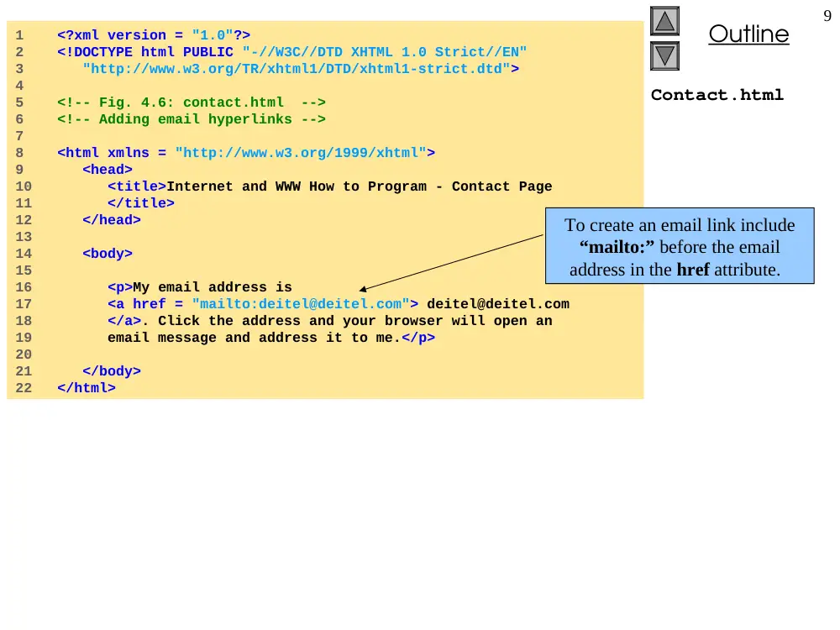Click the "email message and address it to me." line
840x630 pixels.
tap(271, 338)
